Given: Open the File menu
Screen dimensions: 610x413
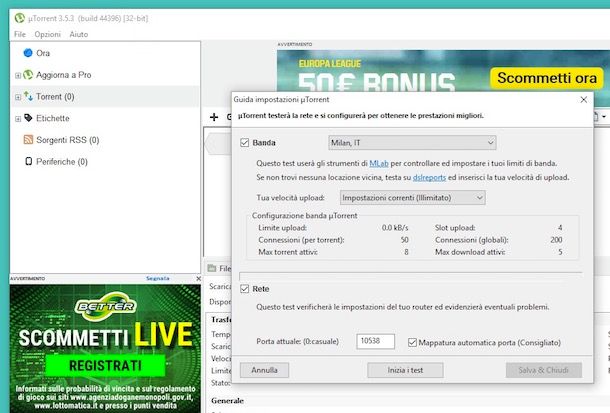Looking at the screenshot, I should [x=19, y=34].
